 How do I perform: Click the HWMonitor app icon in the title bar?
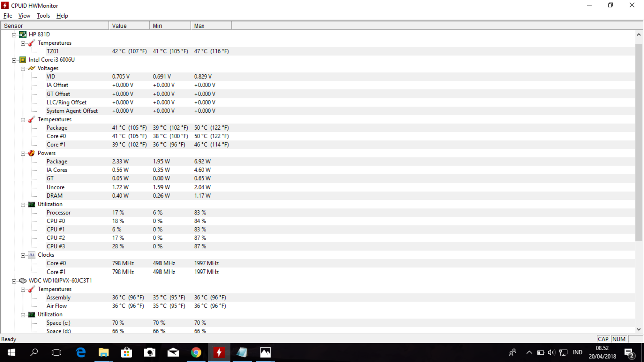point(5,5)
